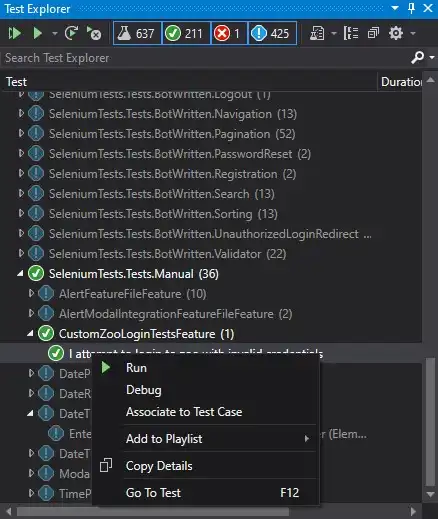Viewport: 438px width, 519px height.
Task: Collapse the SeleniumTests.Tests.Manual (36) node
Action: [21, 274]
